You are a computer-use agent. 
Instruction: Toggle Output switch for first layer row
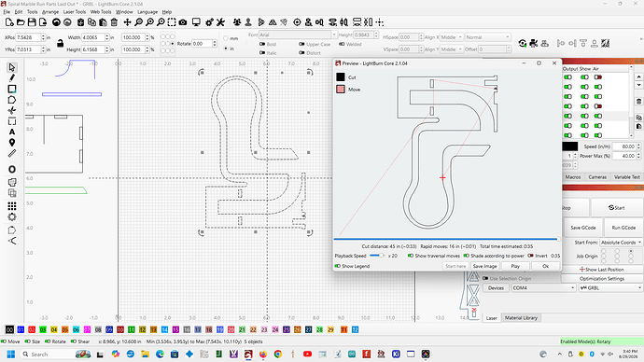click(568, 77)
